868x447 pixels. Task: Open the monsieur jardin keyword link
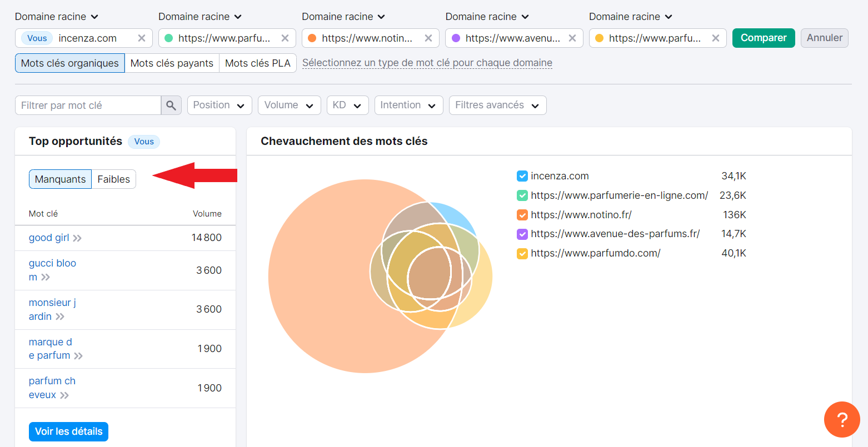(52, 309)
